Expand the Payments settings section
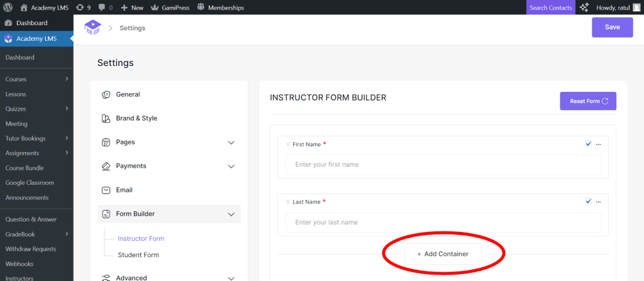 point(231,167)
